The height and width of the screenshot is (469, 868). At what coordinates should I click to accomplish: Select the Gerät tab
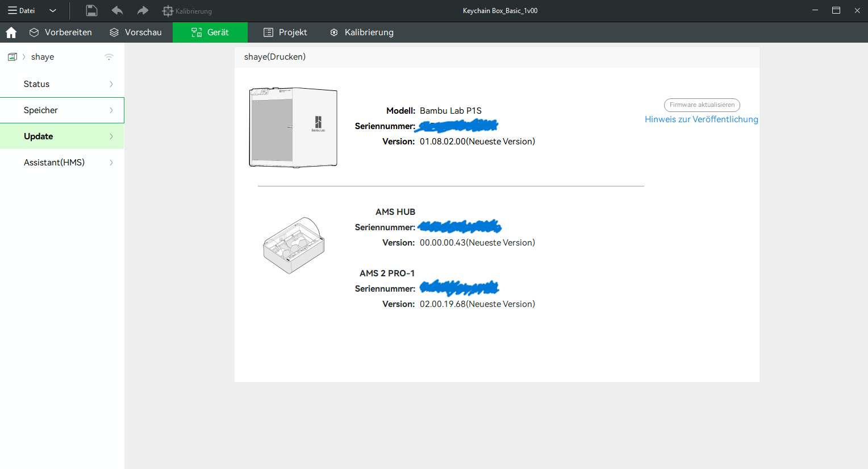(x=210, y=32)
